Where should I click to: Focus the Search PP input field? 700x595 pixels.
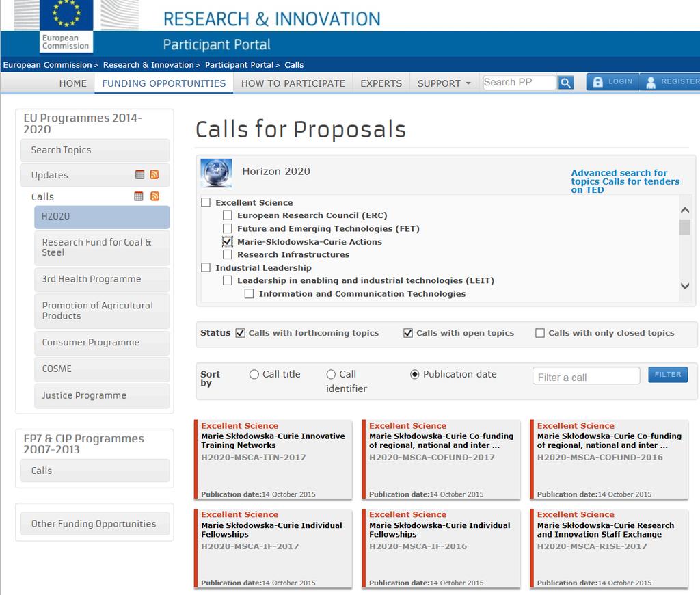[520, 82]
